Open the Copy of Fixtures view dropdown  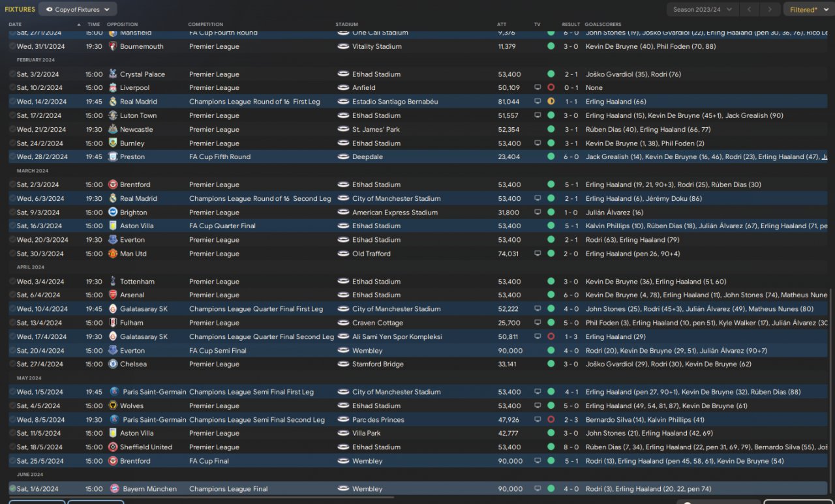pos(78,9)
